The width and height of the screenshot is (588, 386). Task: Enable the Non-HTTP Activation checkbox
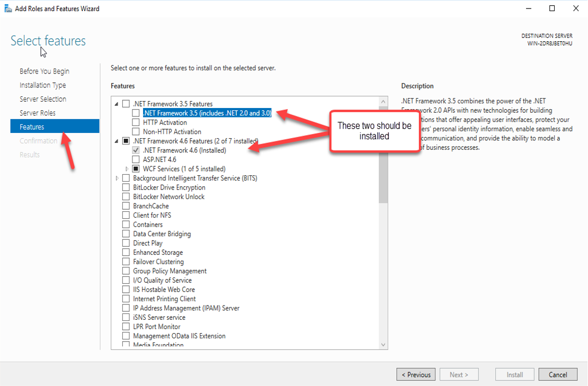pos(136,131)
